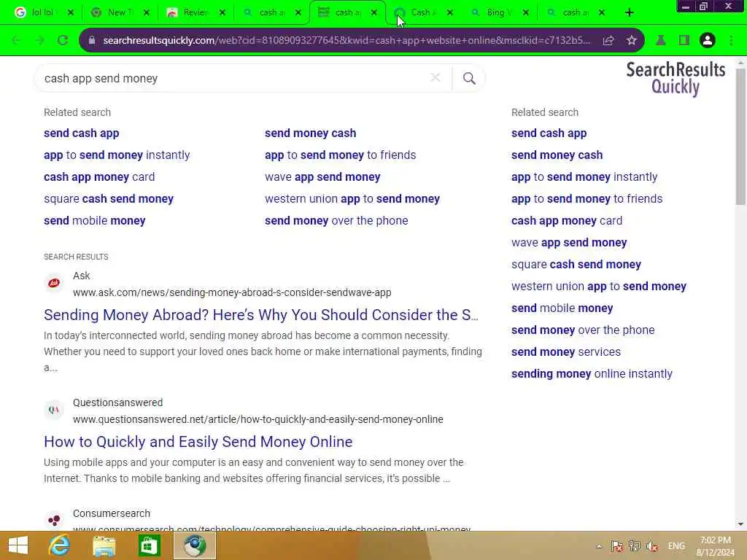747x560 pixels.
Task: Open 'sending money online instantly' sidebar link
Action: (x=592, y=374)
